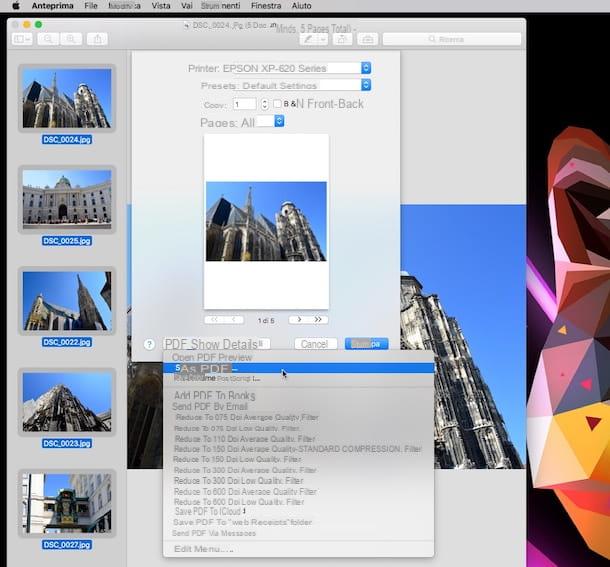Viewport: 610px width, 567px height.
Task: Select the DSC_0027.jpg thumbnail
Action: (67, 503)
